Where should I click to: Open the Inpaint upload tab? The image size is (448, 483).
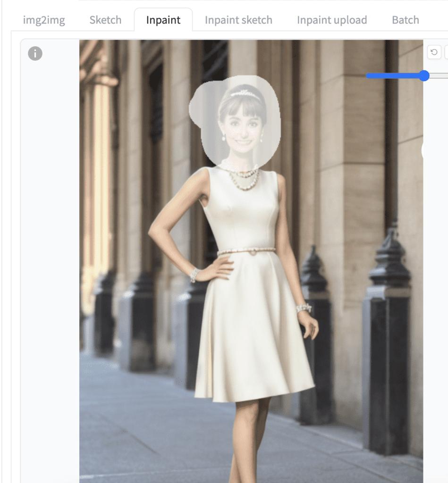click(331, 20)
